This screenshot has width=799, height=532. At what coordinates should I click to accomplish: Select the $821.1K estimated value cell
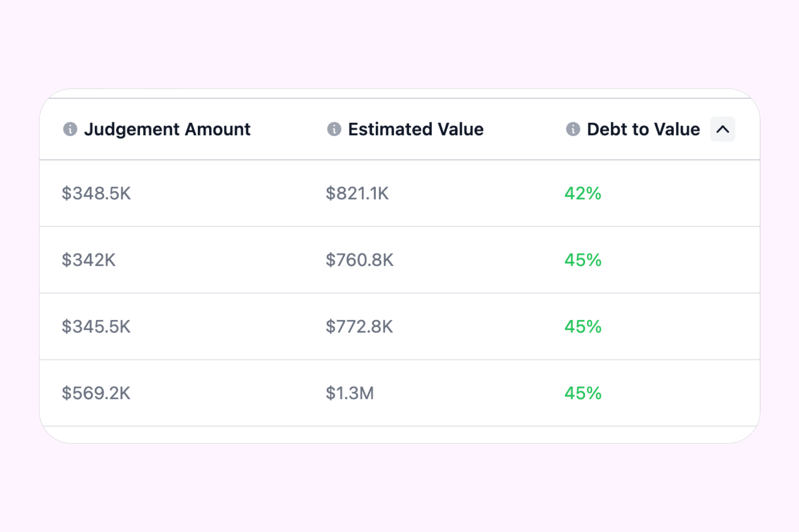point(357,193)
